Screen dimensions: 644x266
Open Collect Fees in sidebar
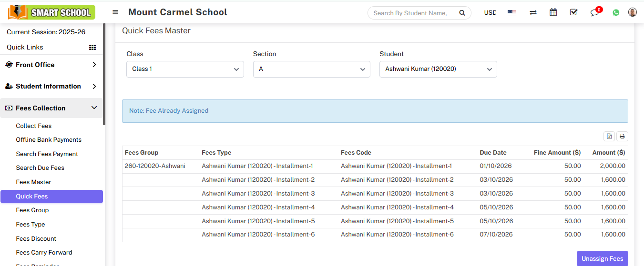[34, 126]
